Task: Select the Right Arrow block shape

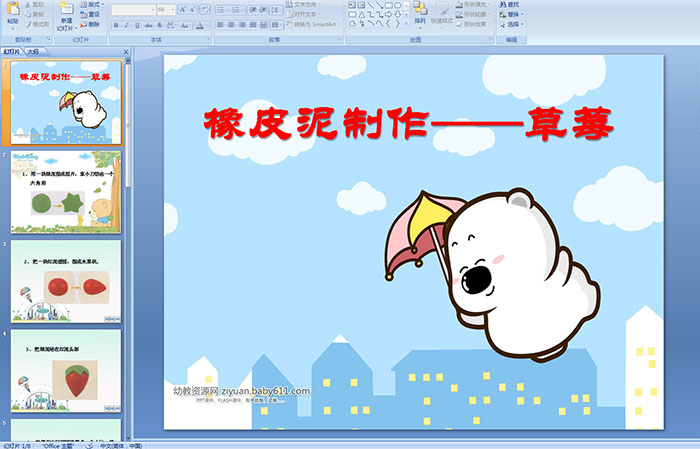Action: coord(388,14)
